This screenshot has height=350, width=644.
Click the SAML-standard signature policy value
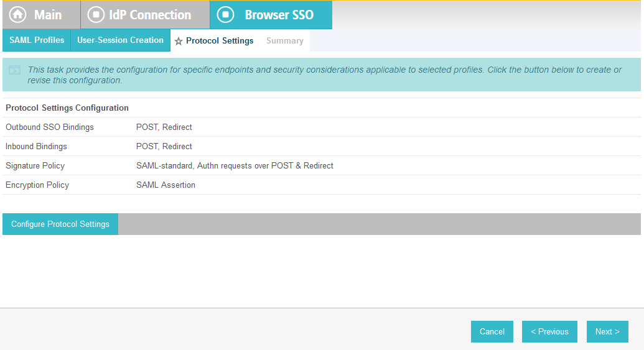pos(235,166)
